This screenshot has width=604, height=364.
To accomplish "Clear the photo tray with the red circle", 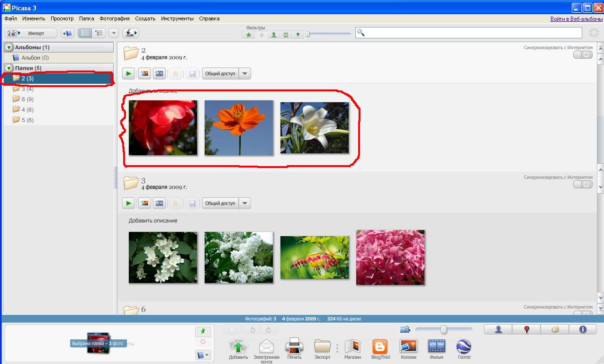I will [x=203, y=342].
